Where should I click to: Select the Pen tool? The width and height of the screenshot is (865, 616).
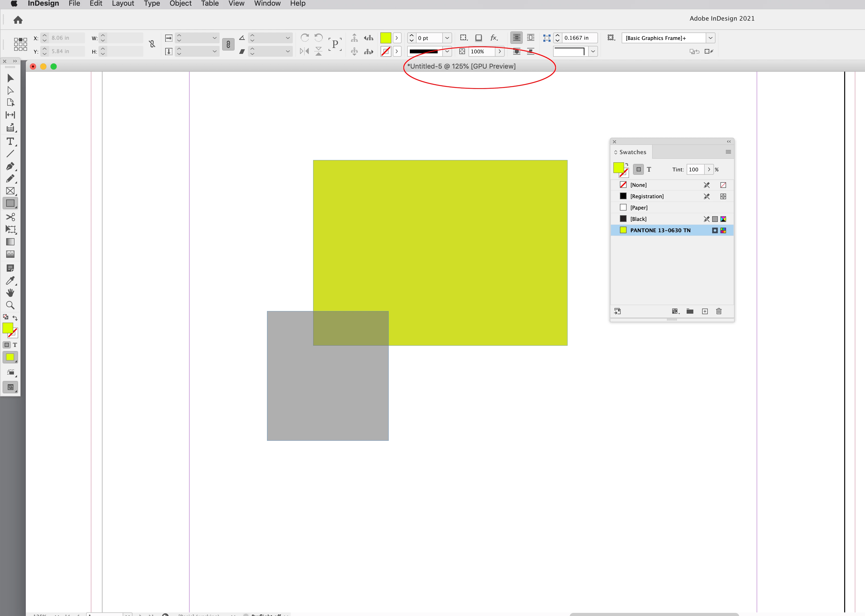(10, 166)
